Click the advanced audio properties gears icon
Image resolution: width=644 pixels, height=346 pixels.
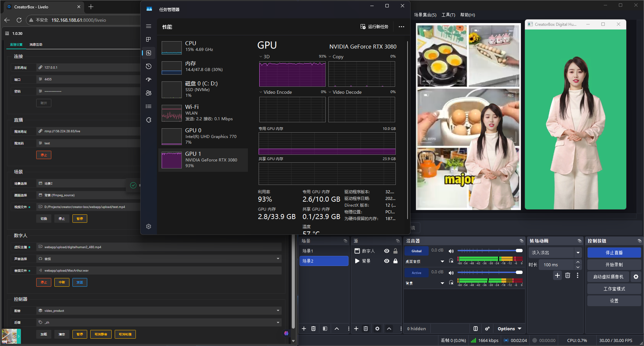[487, 329]
